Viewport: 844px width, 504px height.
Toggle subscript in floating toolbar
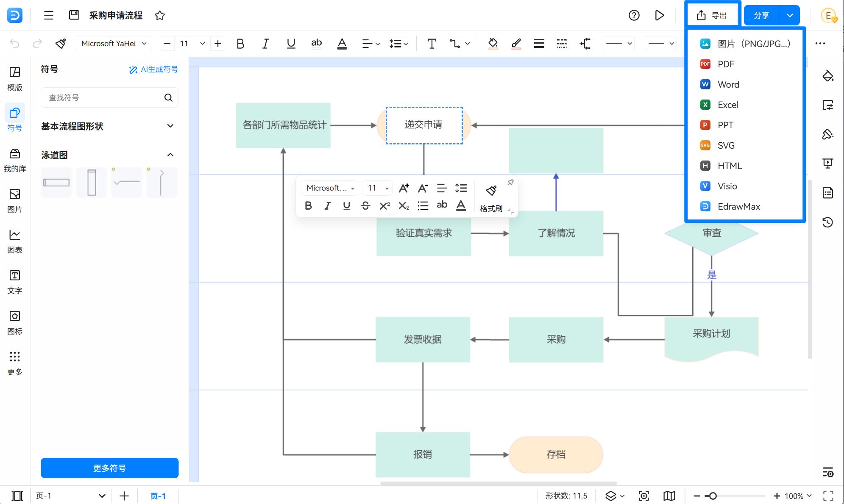(x=404, y=206)
